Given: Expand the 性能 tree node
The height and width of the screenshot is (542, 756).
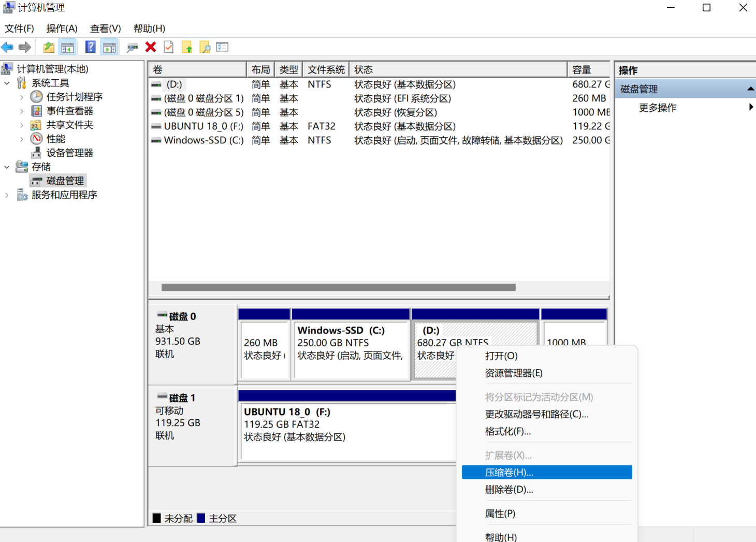Looking at the screenshot, I should (21, 139).
